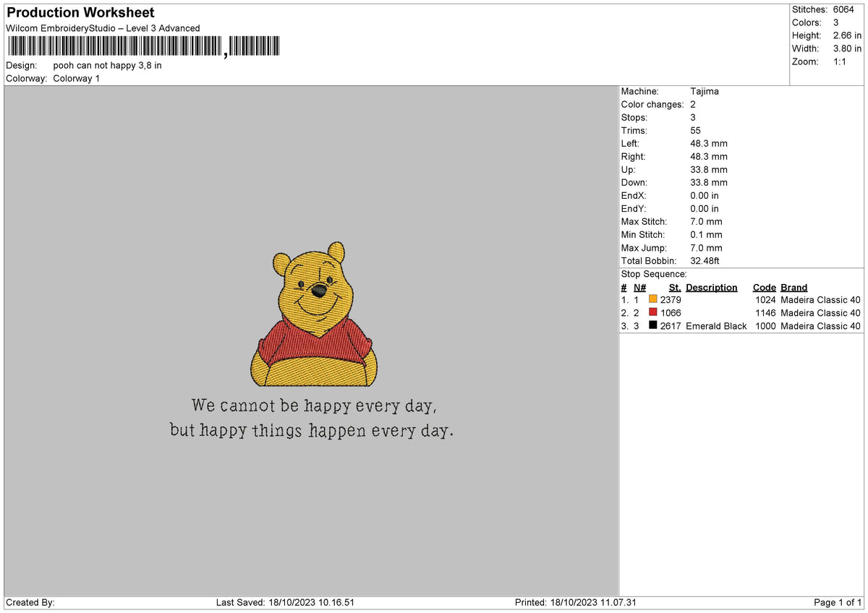Click the 'Emerald Black' description
Image resolution: width=868 pixels, height=613 pixels.
click(x=716, y=326)
